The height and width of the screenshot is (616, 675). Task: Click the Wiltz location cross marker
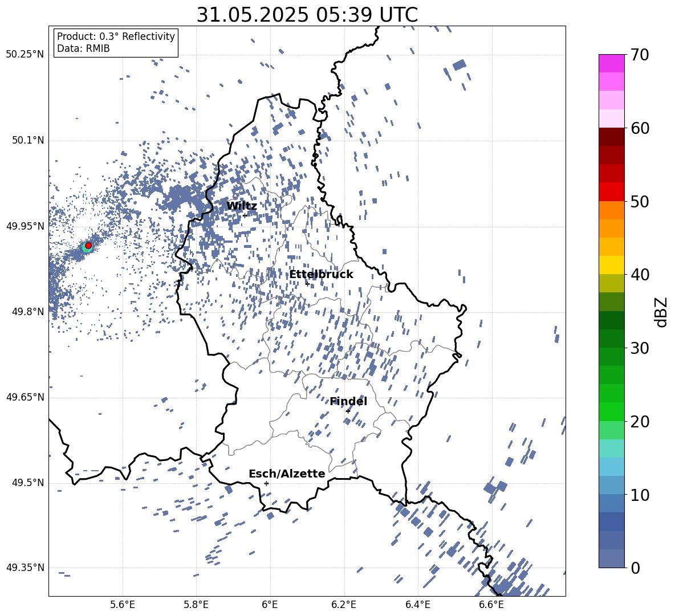pyautogui.click(x=245, y=215)
